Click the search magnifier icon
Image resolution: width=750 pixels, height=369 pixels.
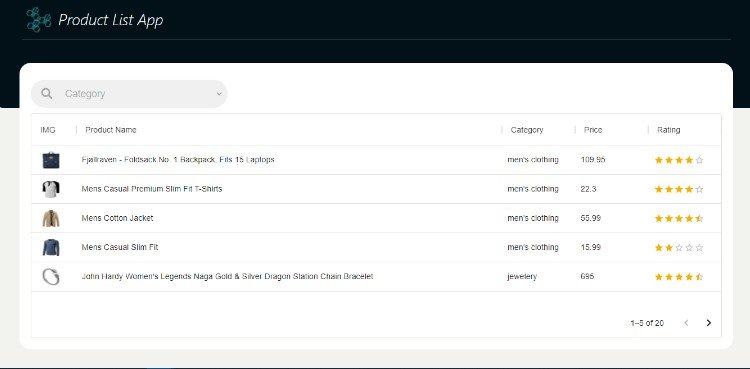(x=46, y=93)
